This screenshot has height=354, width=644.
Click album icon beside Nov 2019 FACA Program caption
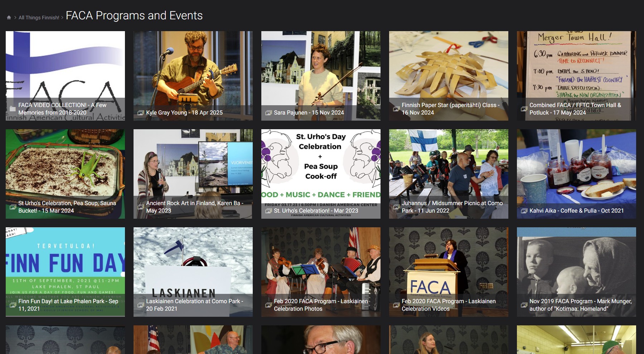click(x=524, y=305)
